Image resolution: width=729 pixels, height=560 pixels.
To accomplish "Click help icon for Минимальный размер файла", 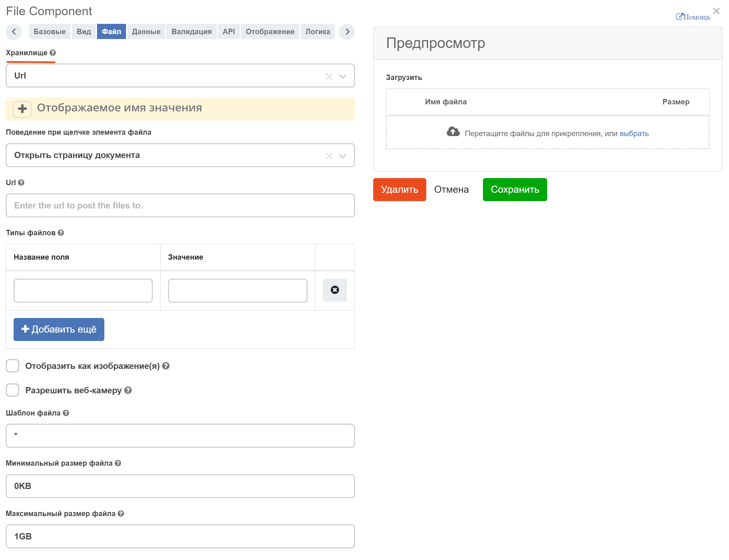I will point(118,463).
